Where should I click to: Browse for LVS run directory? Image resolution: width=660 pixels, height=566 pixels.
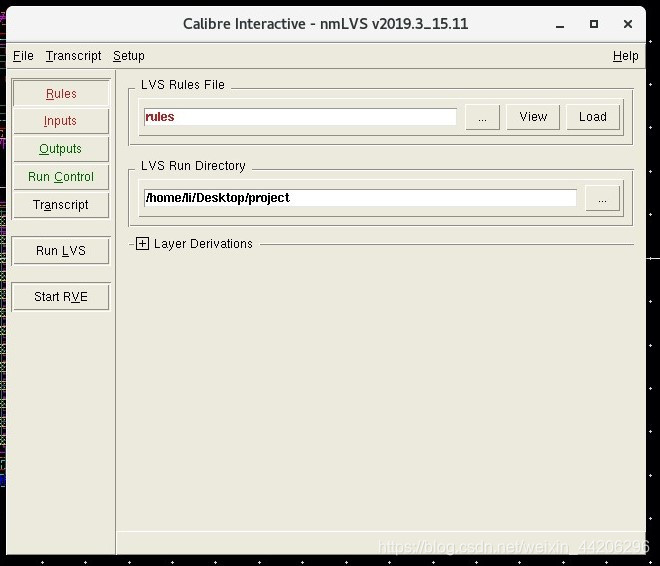click(602, 198)
